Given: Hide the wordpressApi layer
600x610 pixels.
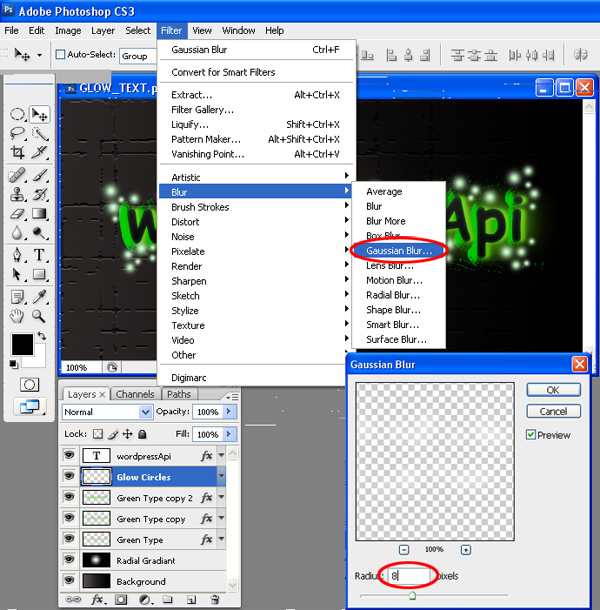Looking at the screenshot, I should [x=69, y=455].
